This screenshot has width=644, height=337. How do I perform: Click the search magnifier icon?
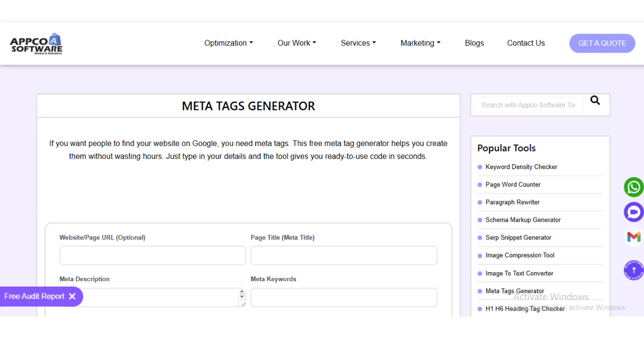coord(595,100)
